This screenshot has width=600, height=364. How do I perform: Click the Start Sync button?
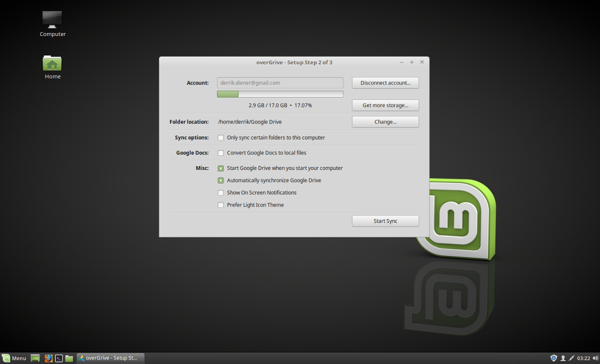pos(385,221)
